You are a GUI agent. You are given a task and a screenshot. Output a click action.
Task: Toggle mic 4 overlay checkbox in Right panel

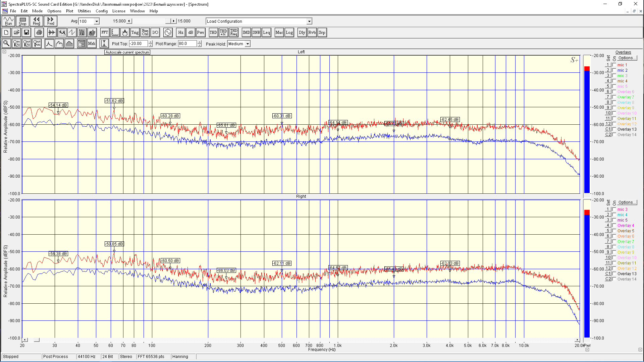point(614,215)
